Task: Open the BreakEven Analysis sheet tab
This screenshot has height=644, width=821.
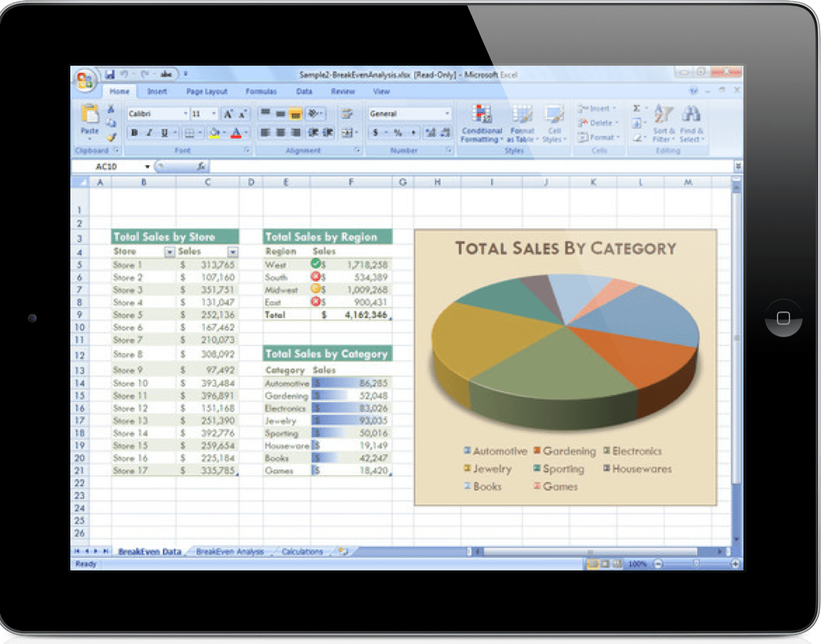Action: pos(229,551)
